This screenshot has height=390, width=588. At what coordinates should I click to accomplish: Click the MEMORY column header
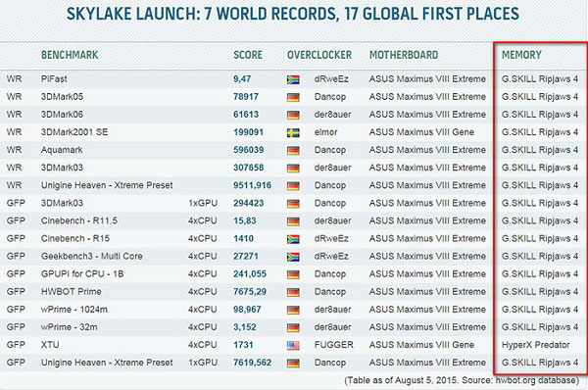tap(521, 55)
